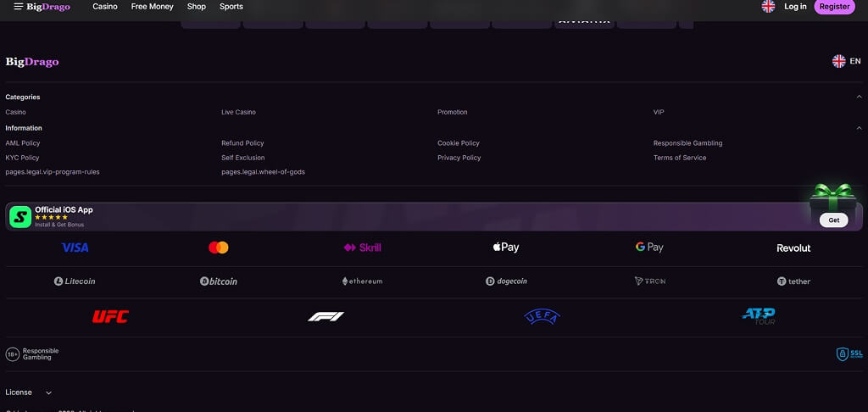Open the hamburger menu beside BigDrago logo
Screen dimensions: 868x412
(x=19, y=7)
